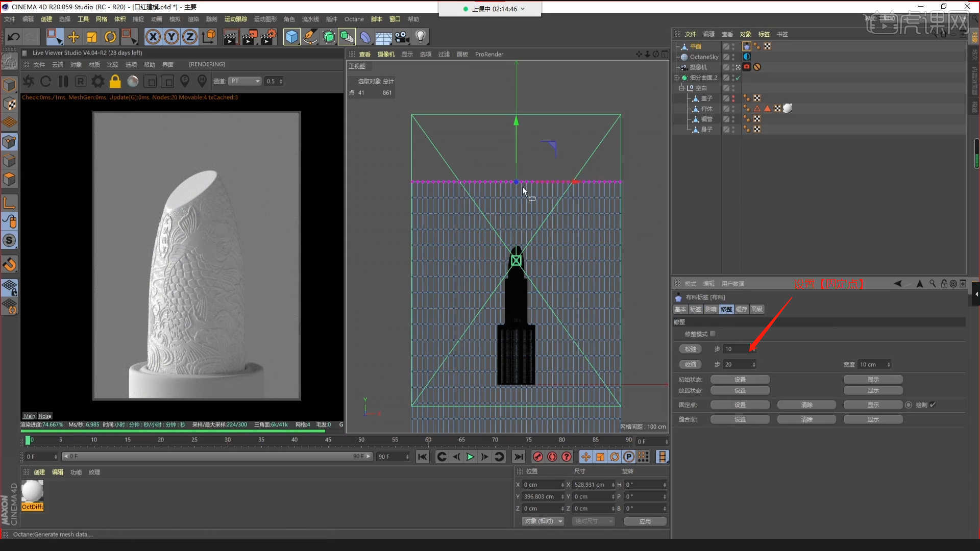
Task: Click the 收缩 button
Action: [691, 364]
